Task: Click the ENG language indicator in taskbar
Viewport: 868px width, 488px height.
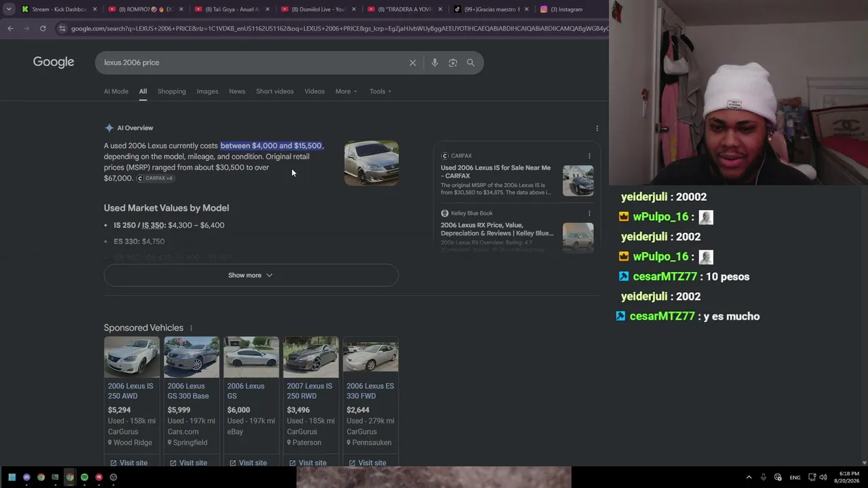Action: [795, 477]
